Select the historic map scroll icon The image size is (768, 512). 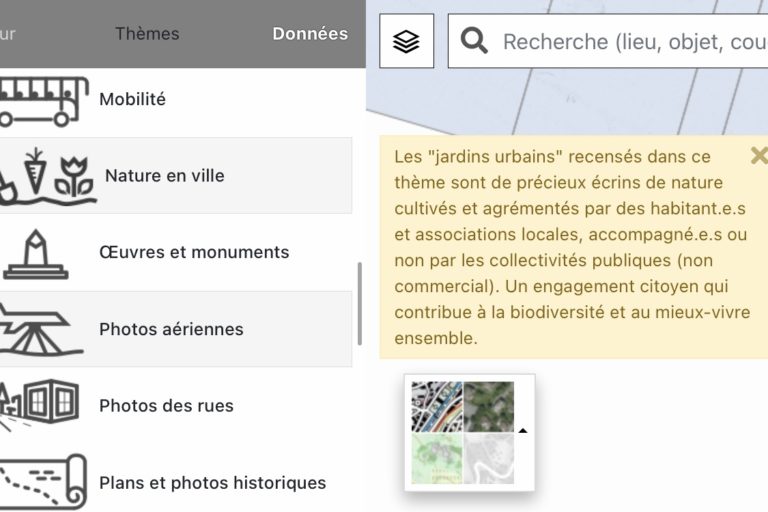(x=43, y=482)
